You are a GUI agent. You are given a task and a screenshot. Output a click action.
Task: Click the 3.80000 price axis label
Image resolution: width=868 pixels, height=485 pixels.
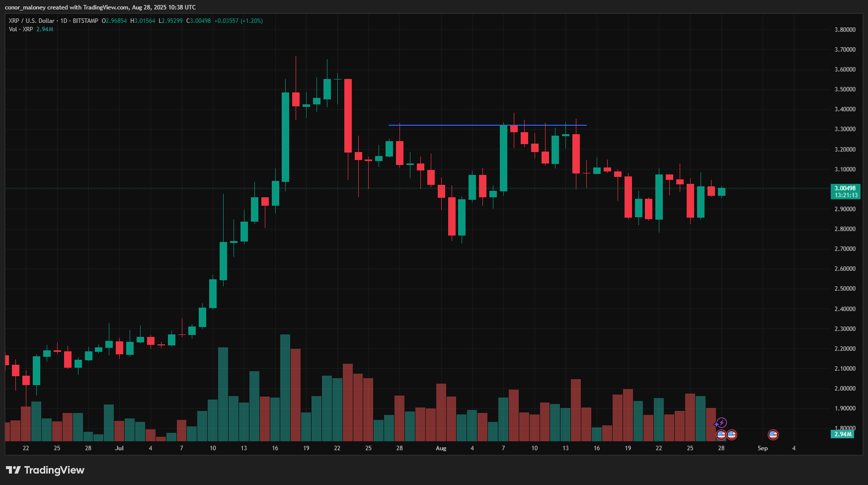click(x=845, y=30)
